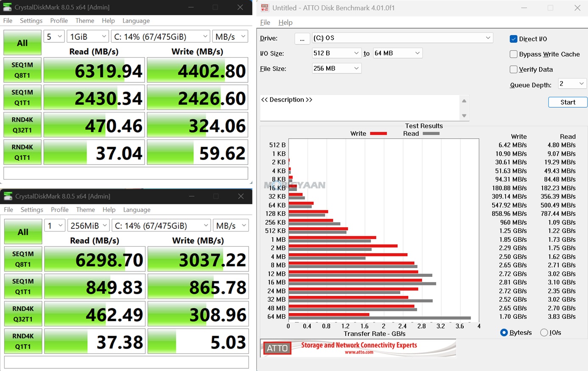The image size is (588, 371).
Task: Open the Profile menu in the 1GiB CrystalDiskMark window
Action: pyautogui.click(x=59, y=21)
